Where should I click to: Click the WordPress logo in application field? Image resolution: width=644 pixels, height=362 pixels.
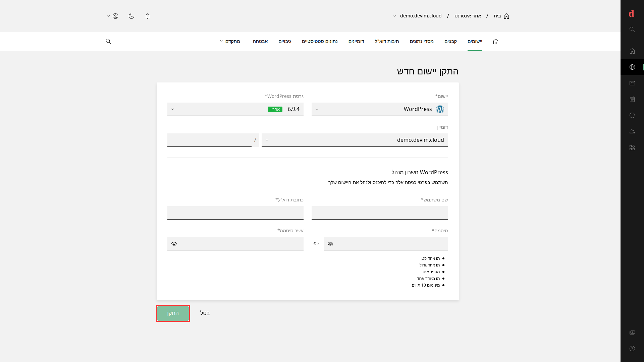[440, 109]
